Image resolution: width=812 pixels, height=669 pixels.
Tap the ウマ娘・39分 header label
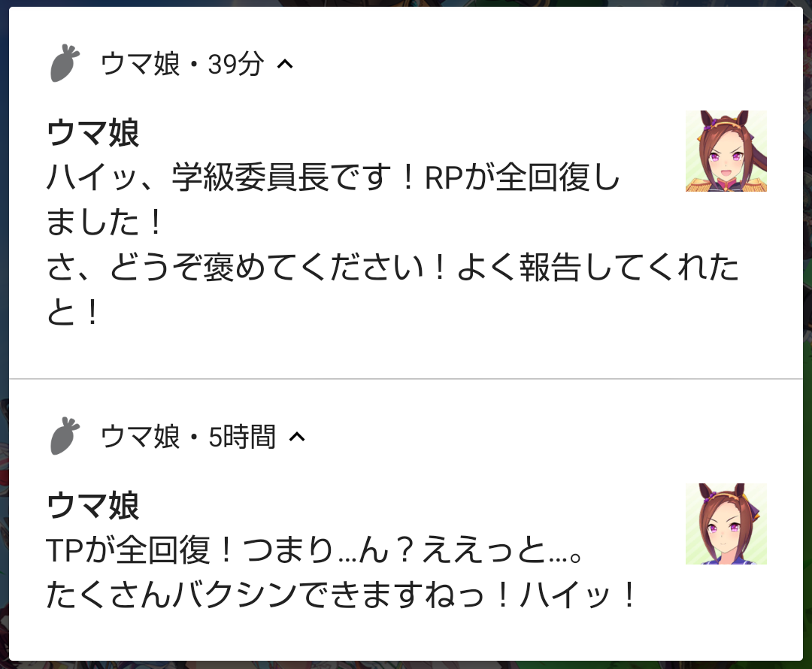pos(182,64)
